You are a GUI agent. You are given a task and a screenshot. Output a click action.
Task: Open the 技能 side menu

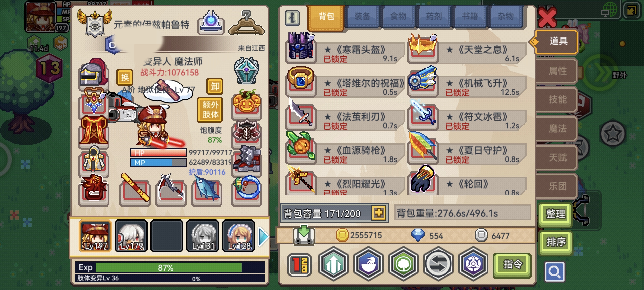pos(557,99)
